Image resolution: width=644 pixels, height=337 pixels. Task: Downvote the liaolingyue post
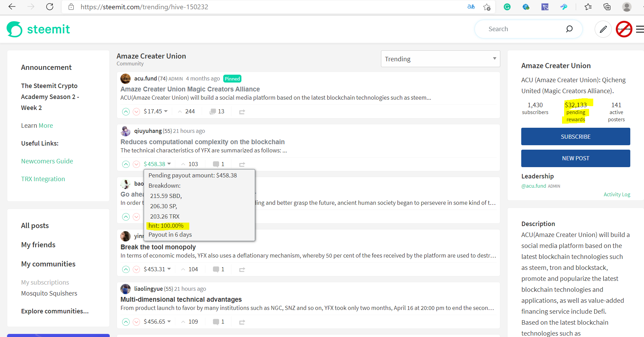[x=136, y=322]
